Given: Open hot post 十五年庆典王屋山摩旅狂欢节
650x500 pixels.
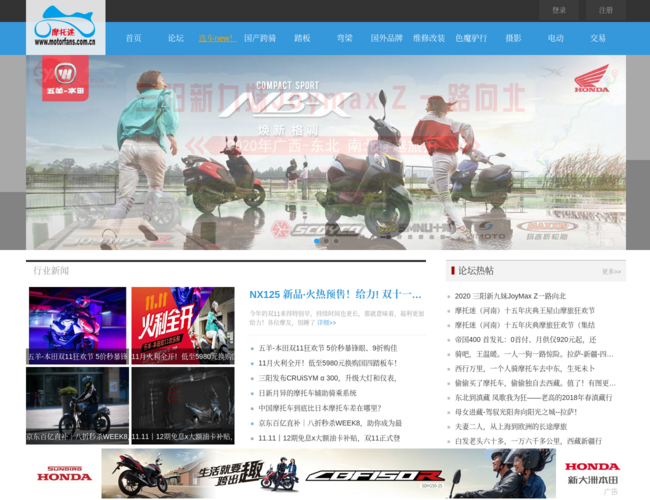Looking at the screenshot, I should point(524,311).
